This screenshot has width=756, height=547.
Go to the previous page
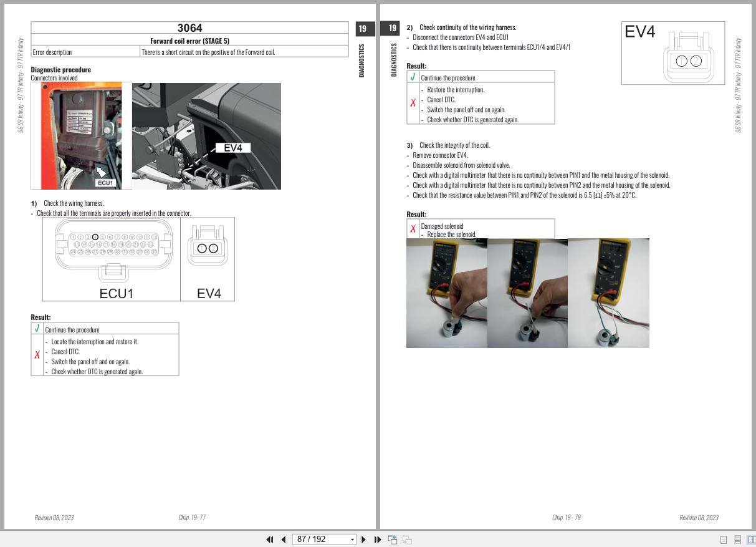pos(284,540)
